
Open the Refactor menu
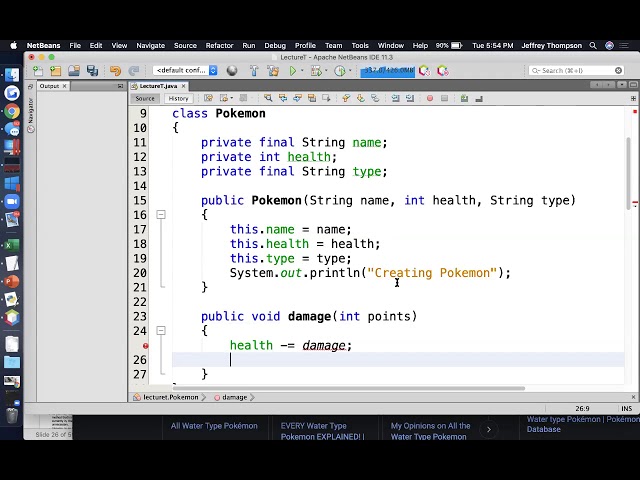[x=219, y=45]
